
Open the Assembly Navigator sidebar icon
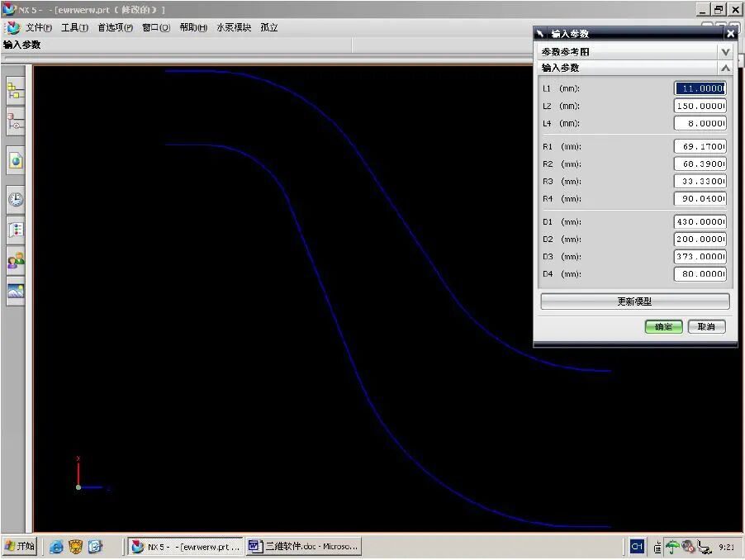pyautogui.click(x=15, y=90)
